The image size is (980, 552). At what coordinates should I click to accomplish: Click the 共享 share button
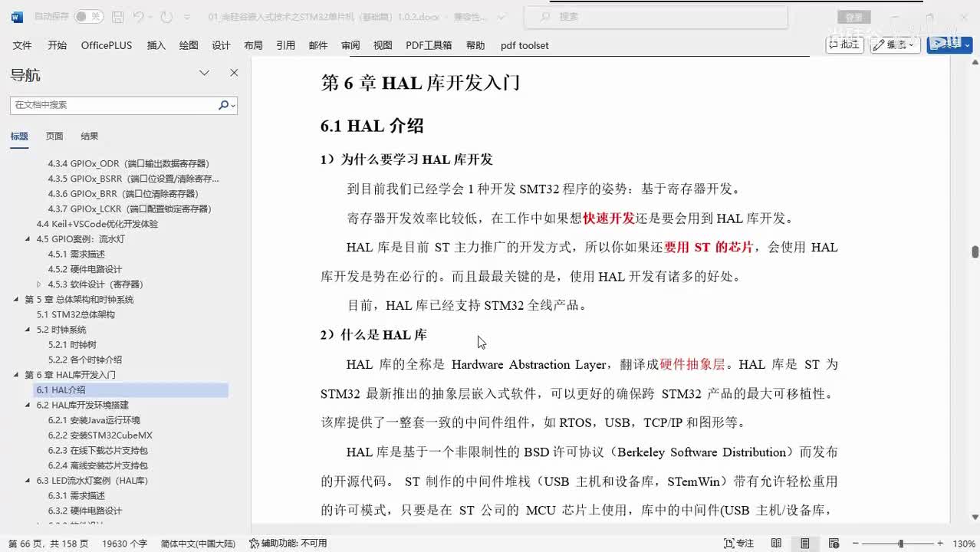949,44
